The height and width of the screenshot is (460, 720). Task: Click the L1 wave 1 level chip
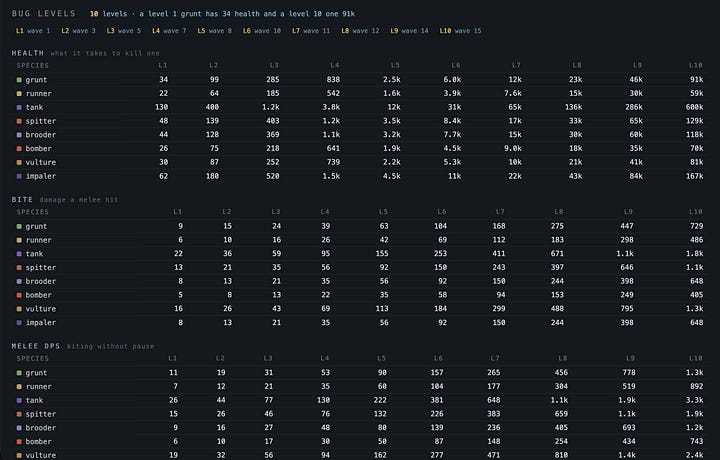[33, 31]
